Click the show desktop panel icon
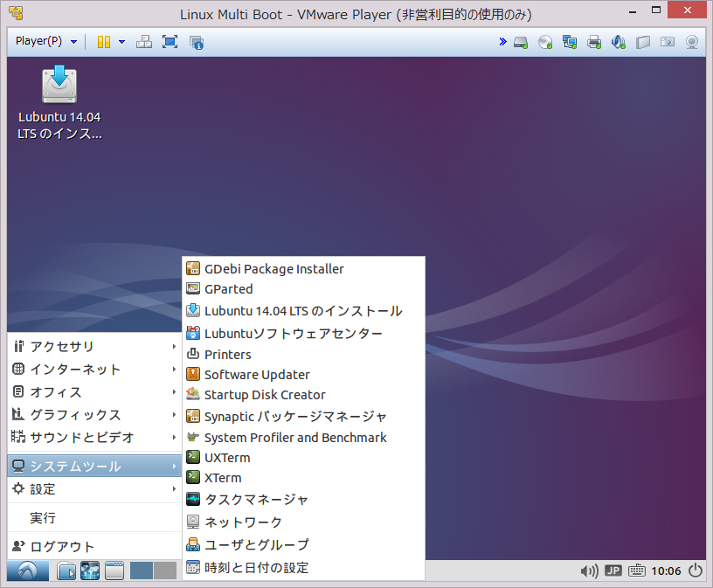Image resolution: width=713 pixels, height=588 pixels. (114, 571)
